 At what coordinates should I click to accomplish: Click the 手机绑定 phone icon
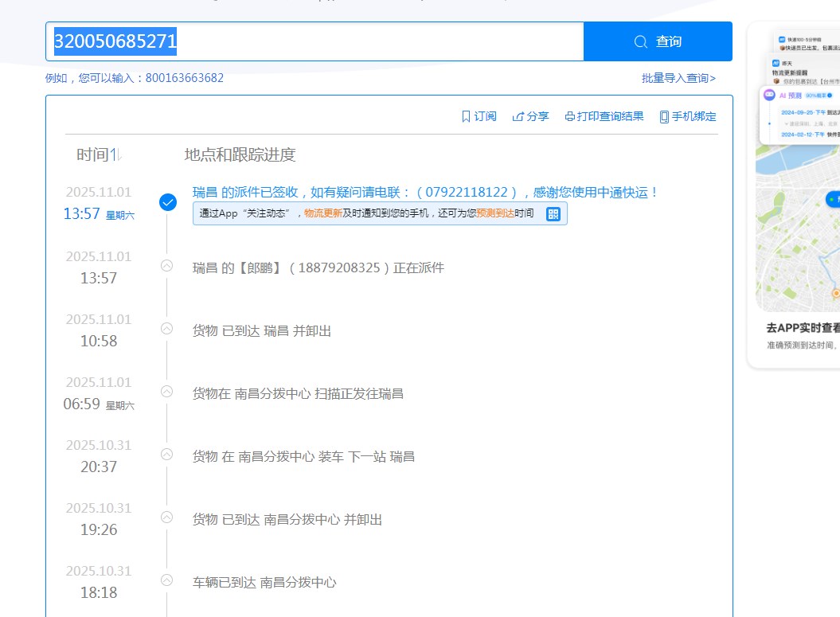663,116
